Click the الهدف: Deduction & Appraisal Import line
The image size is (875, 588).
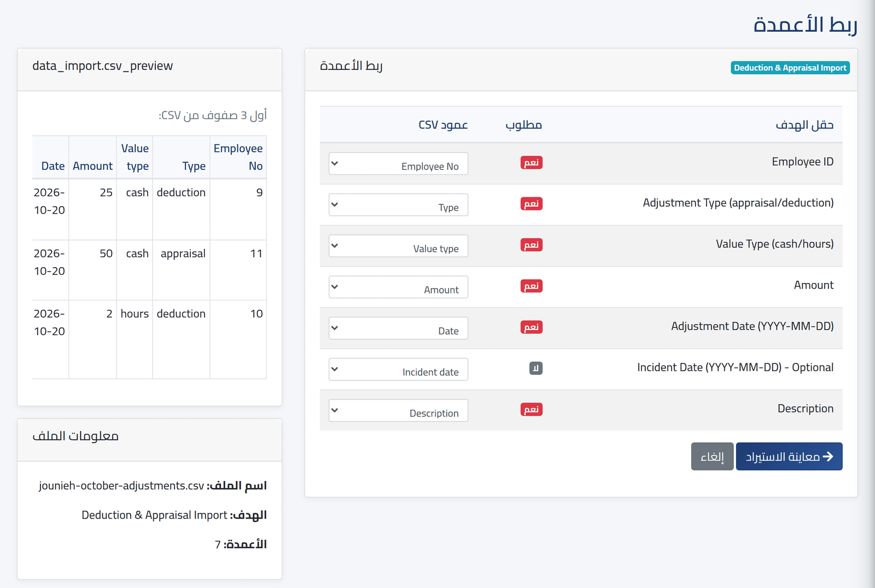click(x=174, y=515)
